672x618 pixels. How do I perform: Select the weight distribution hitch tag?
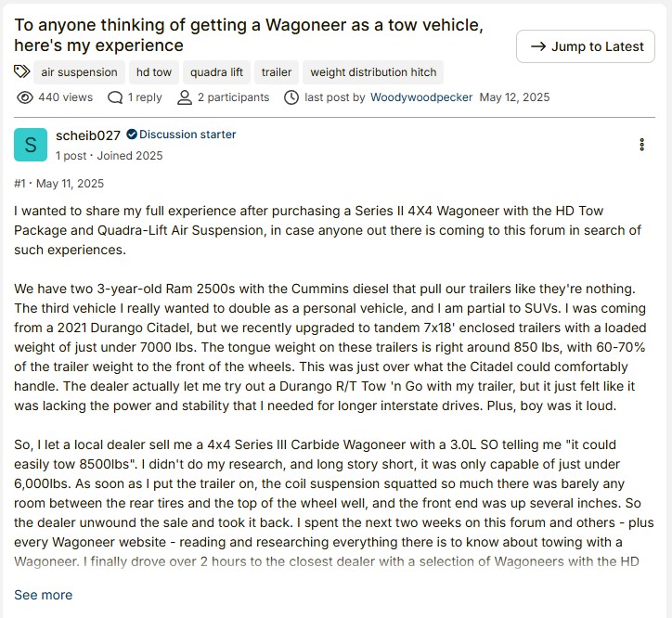pyautogui.click(x=372, y=72)
